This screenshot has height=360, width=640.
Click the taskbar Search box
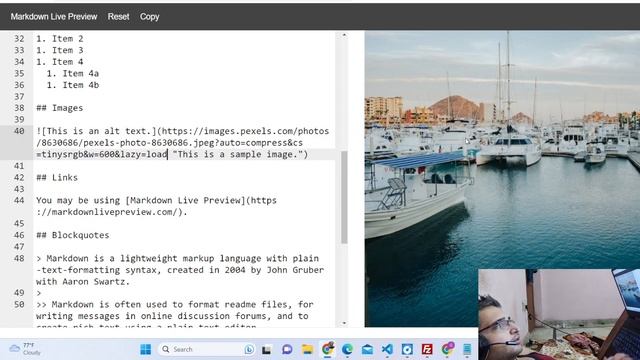(x=207, y=349)
